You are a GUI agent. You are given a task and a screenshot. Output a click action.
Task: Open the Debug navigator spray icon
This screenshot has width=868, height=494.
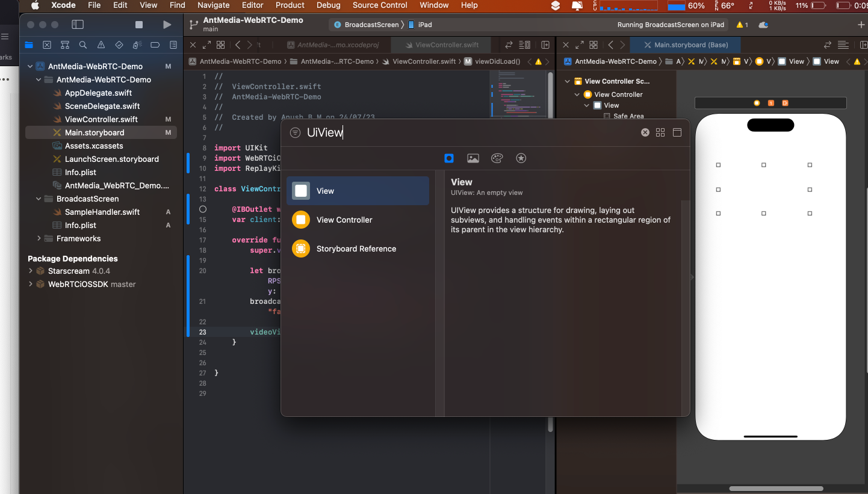click(x=137, y=45)
